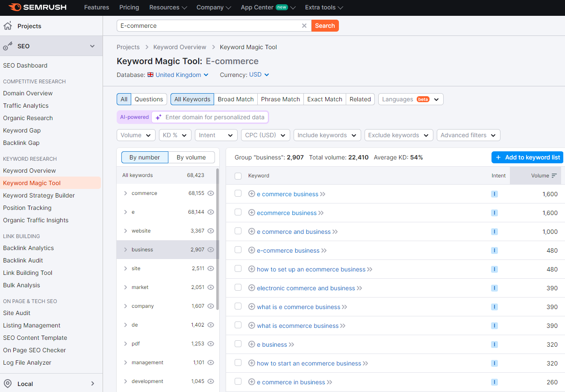The height and width of the screenshot is (392, 565).
Task: Switch to the Questions tab
Action: [x=149, y=99]
